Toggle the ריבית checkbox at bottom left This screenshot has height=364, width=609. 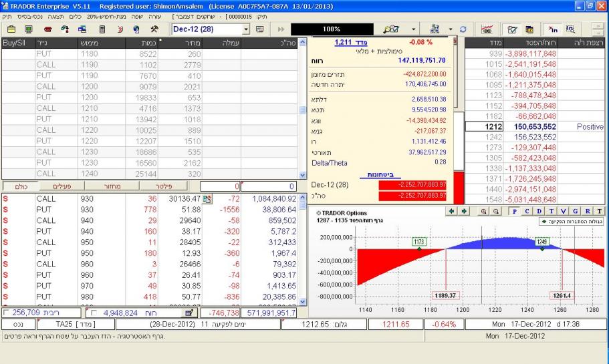6,312
